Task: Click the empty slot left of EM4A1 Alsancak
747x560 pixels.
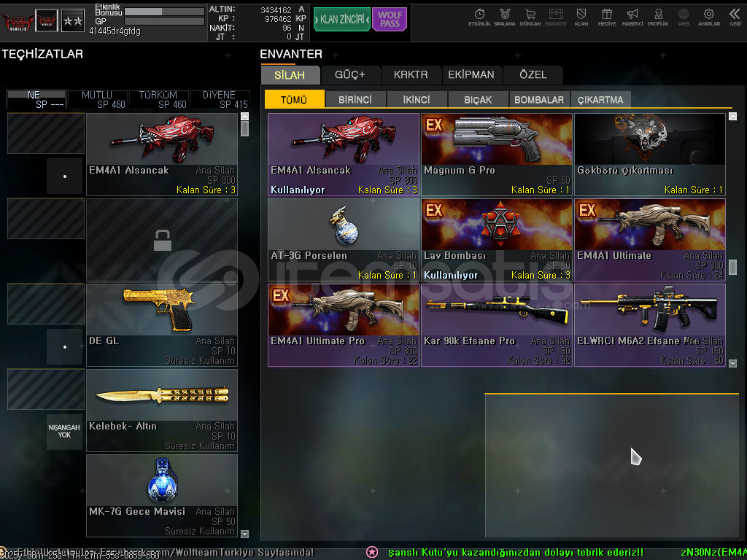Action: [46, 133]
